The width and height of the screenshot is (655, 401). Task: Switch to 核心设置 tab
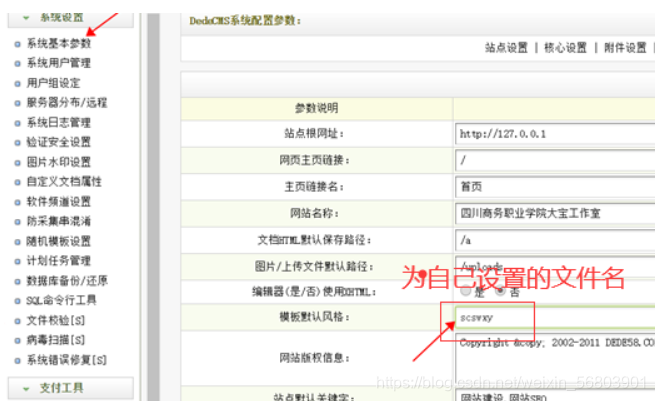click(566, 48)
